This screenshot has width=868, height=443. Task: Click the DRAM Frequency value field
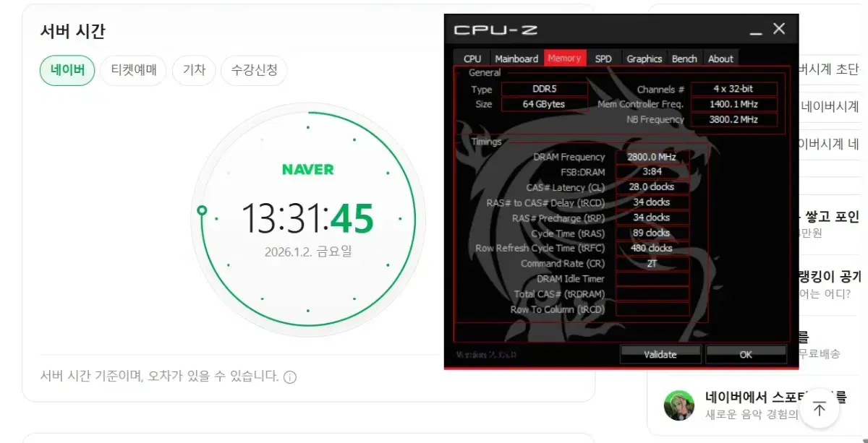(x=652, y=157)
